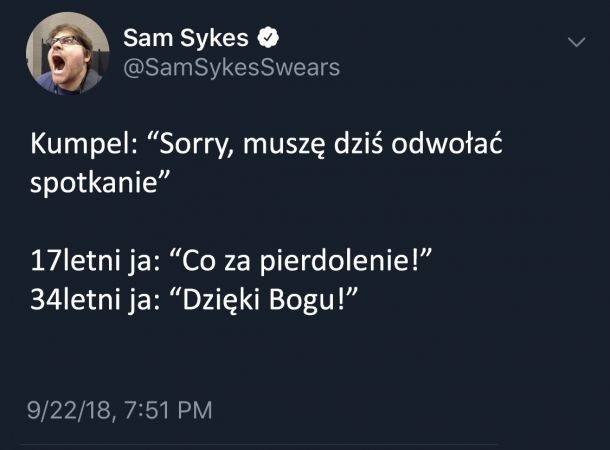Click Sam Sykes' profile avatar photo

[68, 53]
